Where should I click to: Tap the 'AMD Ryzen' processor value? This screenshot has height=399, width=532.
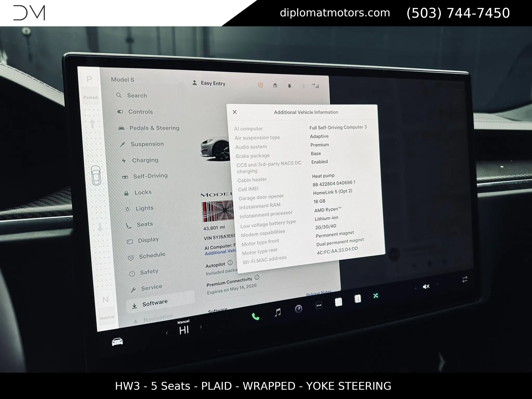328,209
